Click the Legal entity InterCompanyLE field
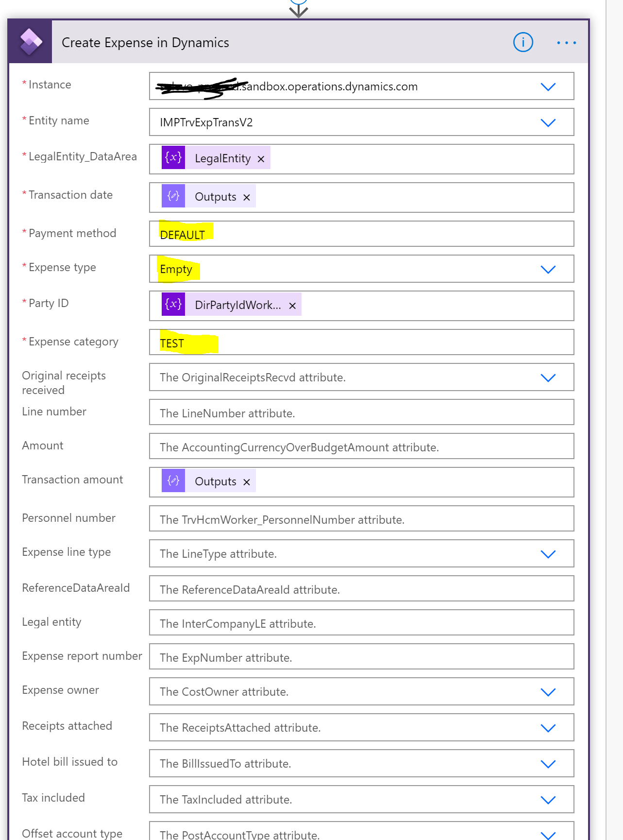This screenshot has height=840, width=623. [361, 623]
